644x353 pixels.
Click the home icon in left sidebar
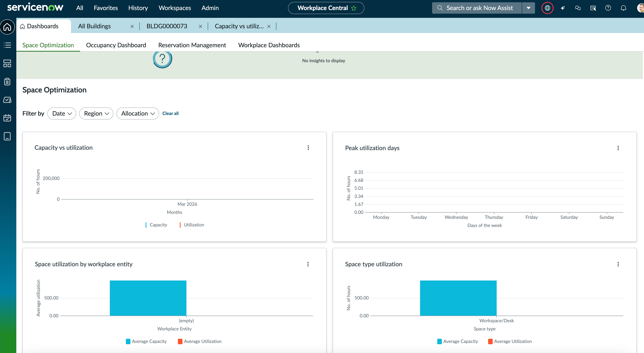[8, 27]
